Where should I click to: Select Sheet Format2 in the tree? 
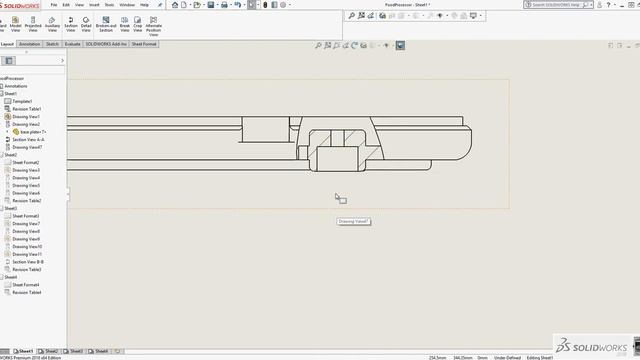pos(26,162)
